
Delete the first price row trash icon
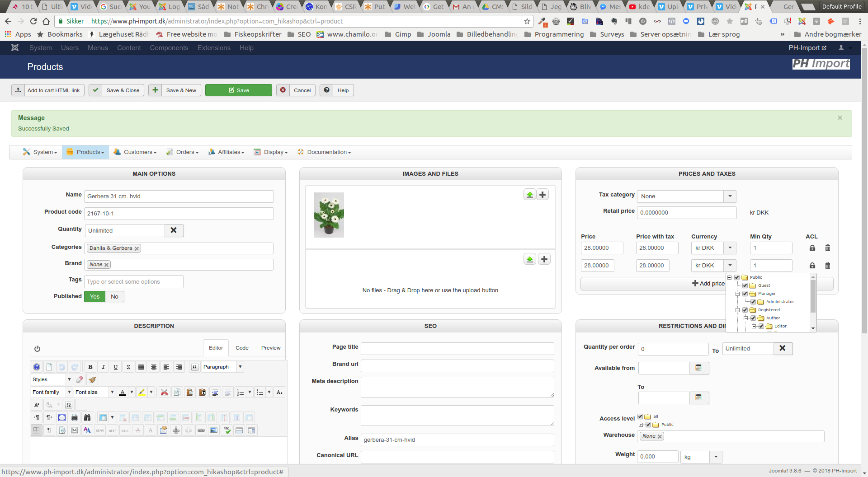(x=828, y=248)
